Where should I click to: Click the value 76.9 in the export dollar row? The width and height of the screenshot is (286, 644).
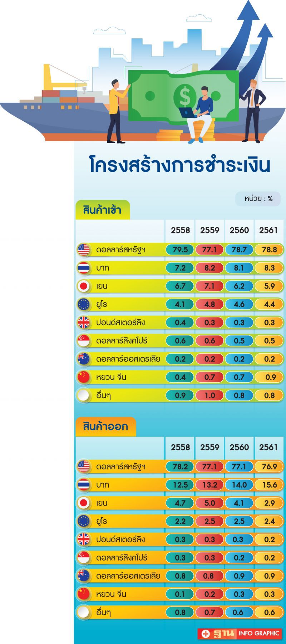coord(269,466)
